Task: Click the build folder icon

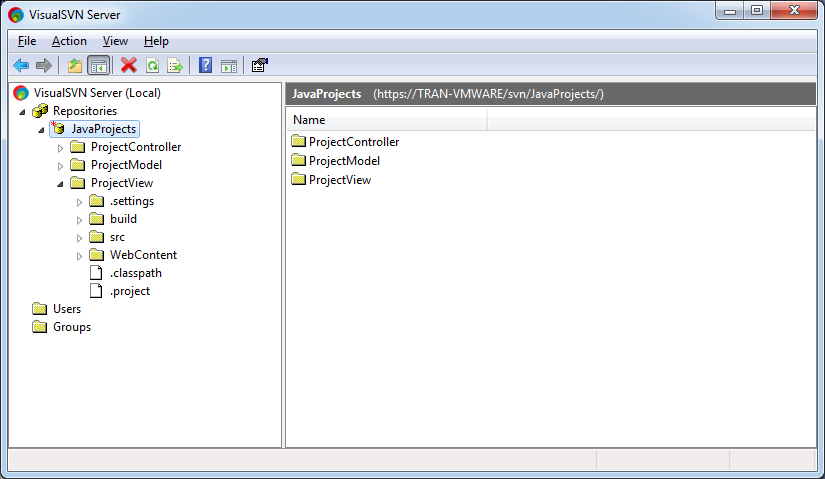Action: 96,218
